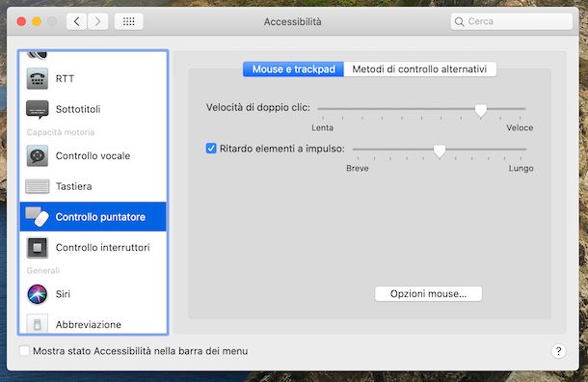Enable Mostra stato Accessibilità nella barra dei menu
This screenshot has height=382, width=588.
24,351
